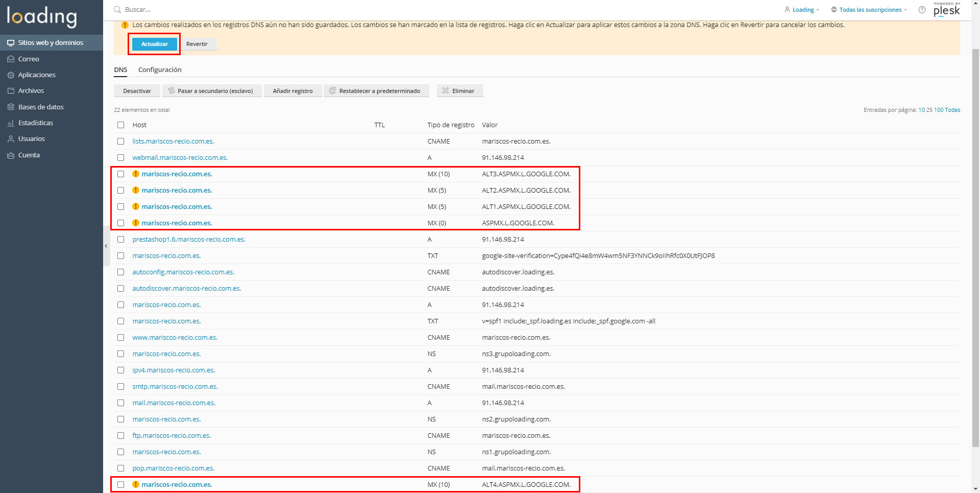
Task: Click the help question mark icon
Action: tap(922, 10)
